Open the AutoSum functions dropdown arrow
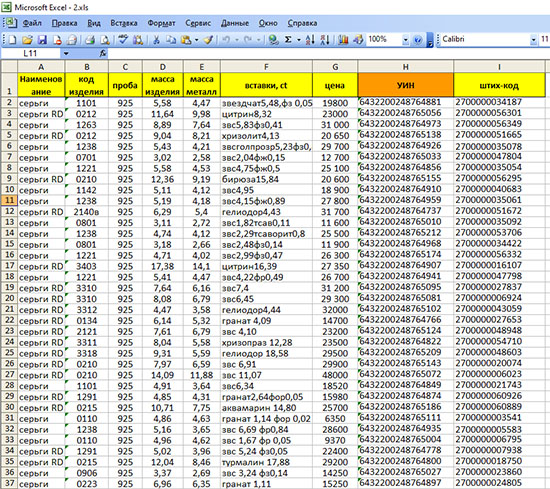The height and width of the screenshot is (489, 550). (299, 40)
